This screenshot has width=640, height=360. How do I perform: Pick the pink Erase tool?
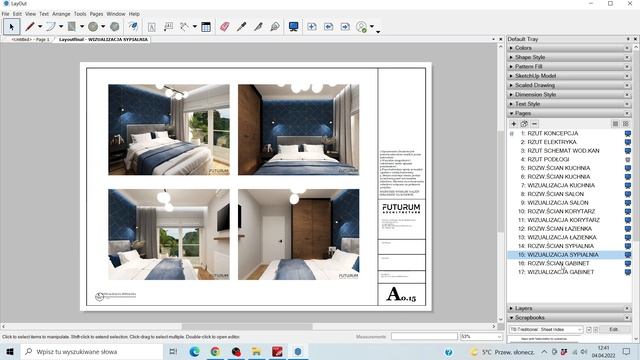(x=224, y=27)
